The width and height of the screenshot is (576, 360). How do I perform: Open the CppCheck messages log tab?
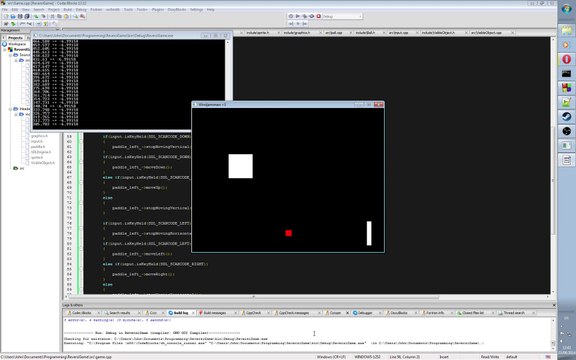(294, 313)
